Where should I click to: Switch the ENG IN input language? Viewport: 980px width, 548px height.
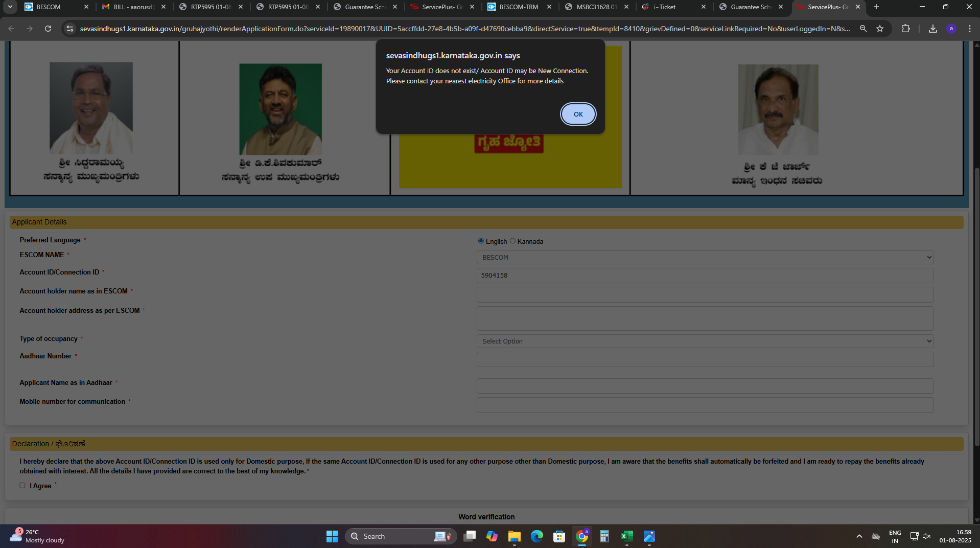coord(895,536)
